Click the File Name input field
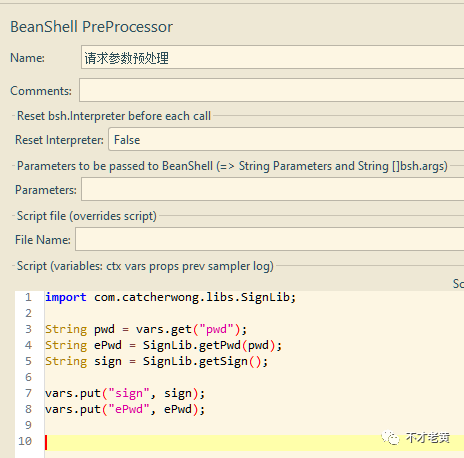The image size is (464, 458). pos(270,239)
